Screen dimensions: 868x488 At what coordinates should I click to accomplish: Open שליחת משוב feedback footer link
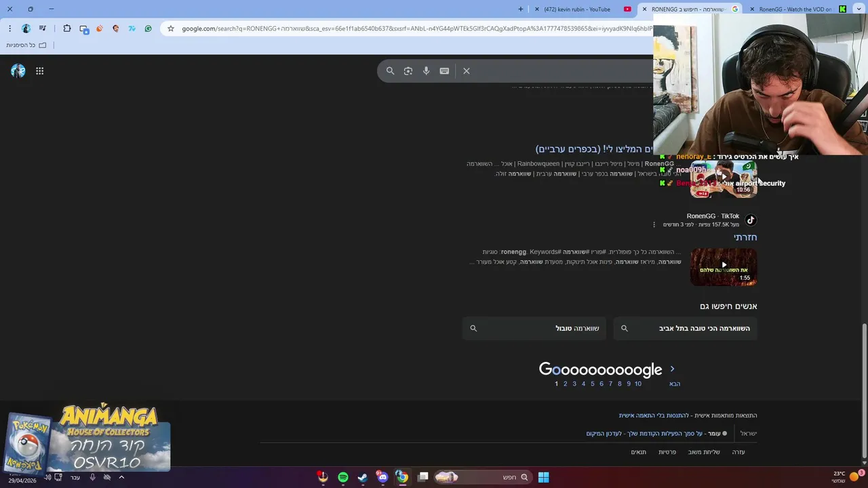[704, 452]
